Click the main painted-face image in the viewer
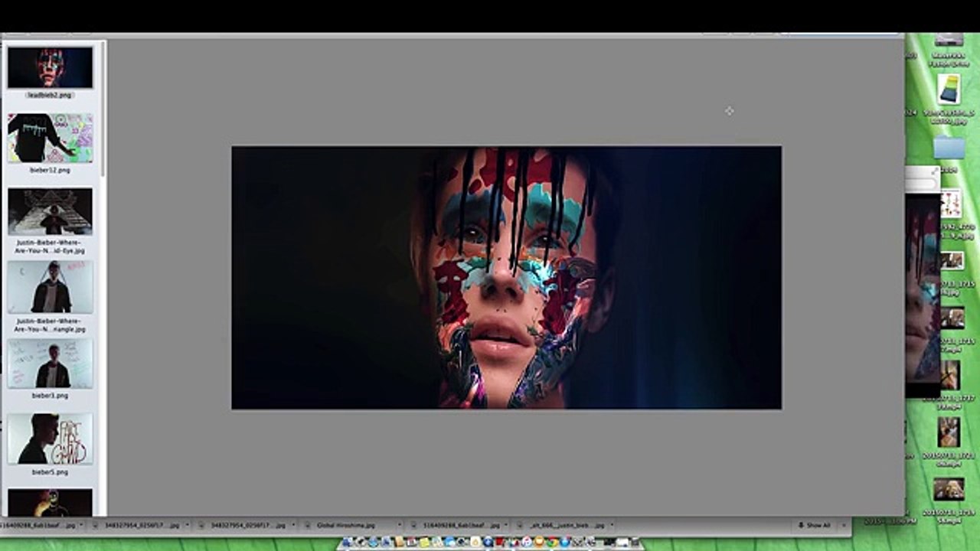This screenshot has width=980, height=551. 506,277
